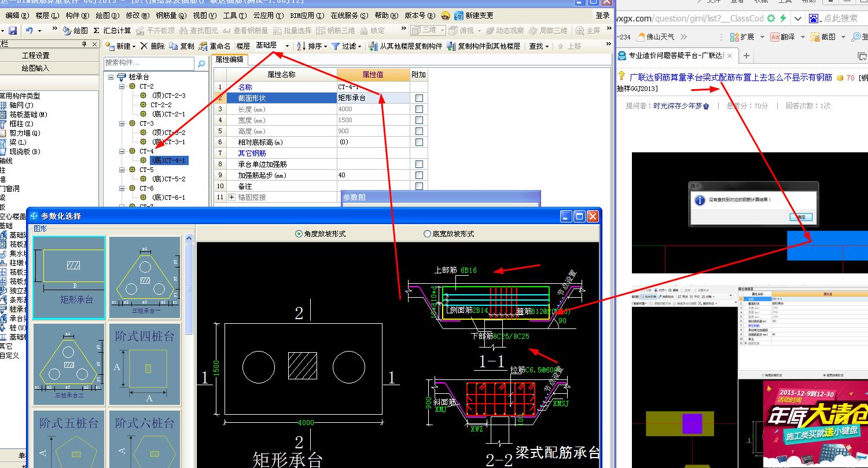Click the search magnifier beside 搜索构件
The width and height of the screenshot is (868, 468).
pos(201,63)
